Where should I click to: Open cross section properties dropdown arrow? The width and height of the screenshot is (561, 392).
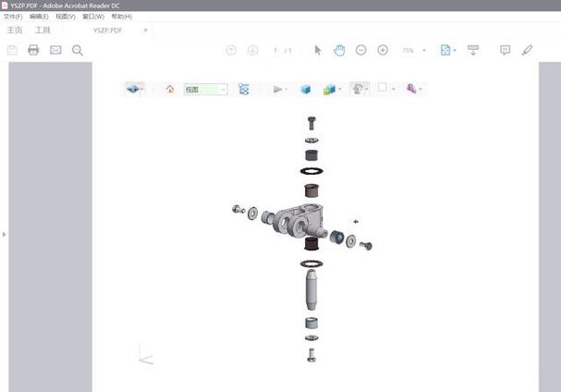[x=421, y=89]
